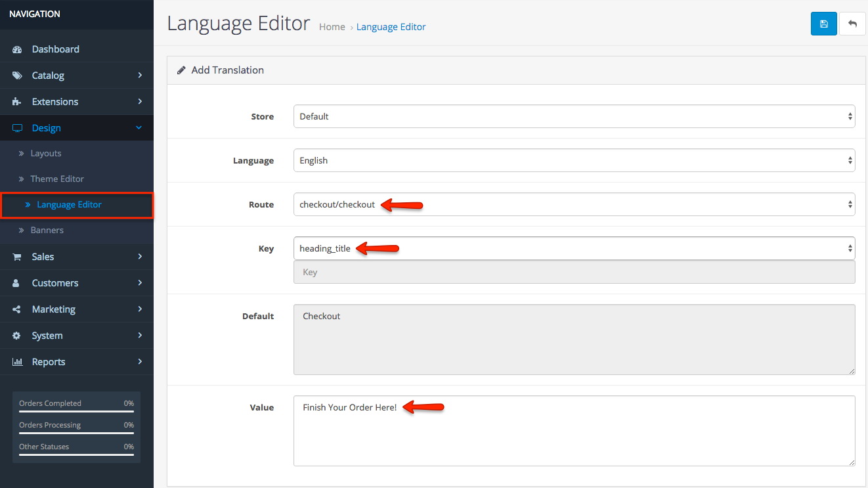
Task: Click the Sales cart icon
Action: (x=17, y=257)
